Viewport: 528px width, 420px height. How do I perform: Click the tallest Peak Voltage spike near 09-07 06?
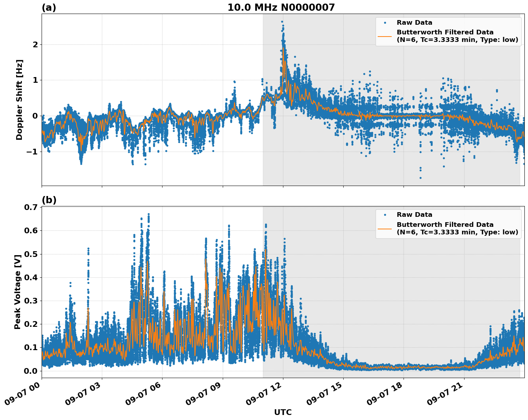tap(149, 215)
